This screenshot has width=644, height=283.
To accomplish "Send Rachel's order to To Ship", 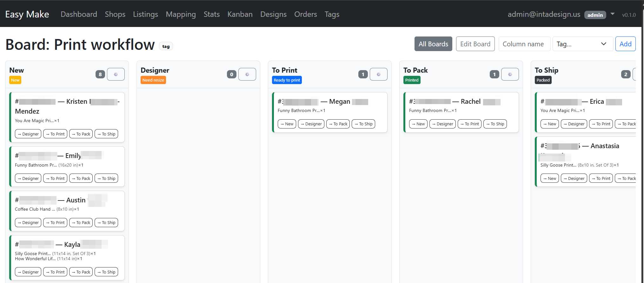I will click(495, 124).
